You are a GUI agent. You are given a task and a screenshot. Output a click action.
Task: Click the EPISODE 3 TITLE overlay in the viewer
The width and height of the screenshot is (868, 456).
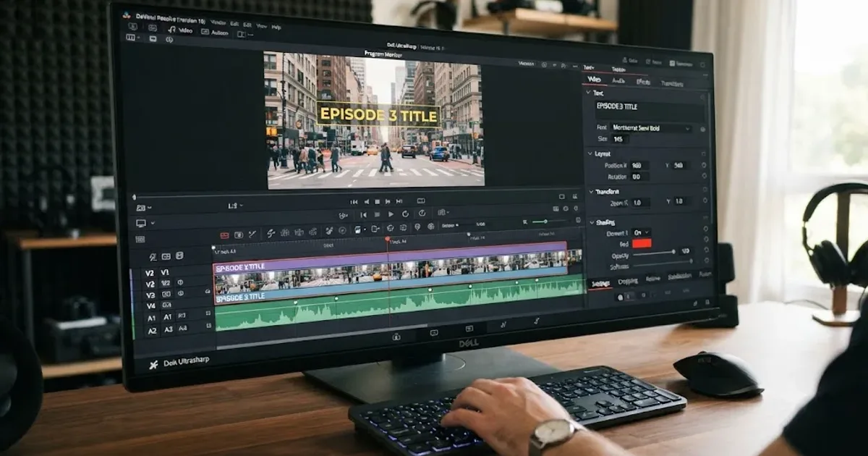[378, 114]
